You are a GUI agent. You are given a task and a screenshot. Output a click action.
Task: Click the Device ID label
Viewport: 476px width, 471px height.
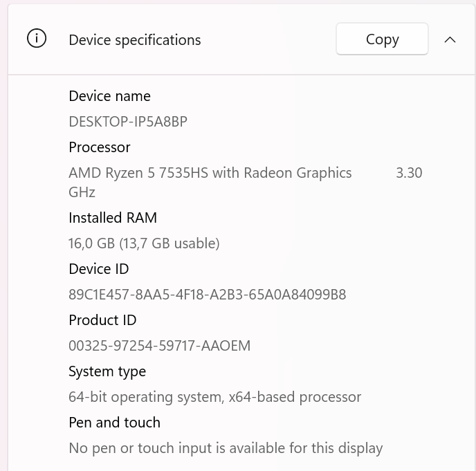click(x=99, y=269)
